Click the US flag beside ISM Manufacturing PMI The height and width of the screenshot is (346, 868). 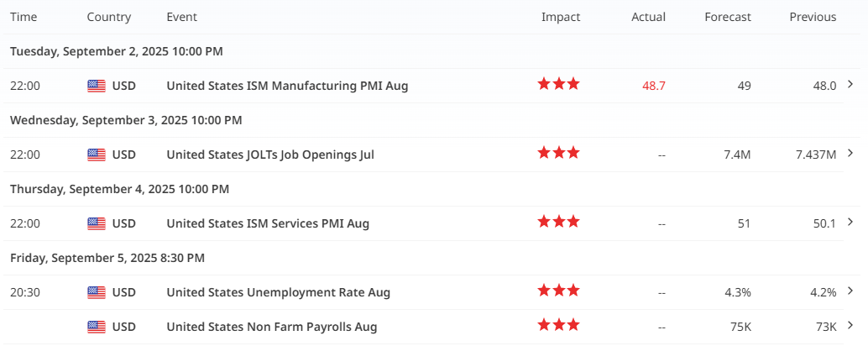(x=97, y=86)
